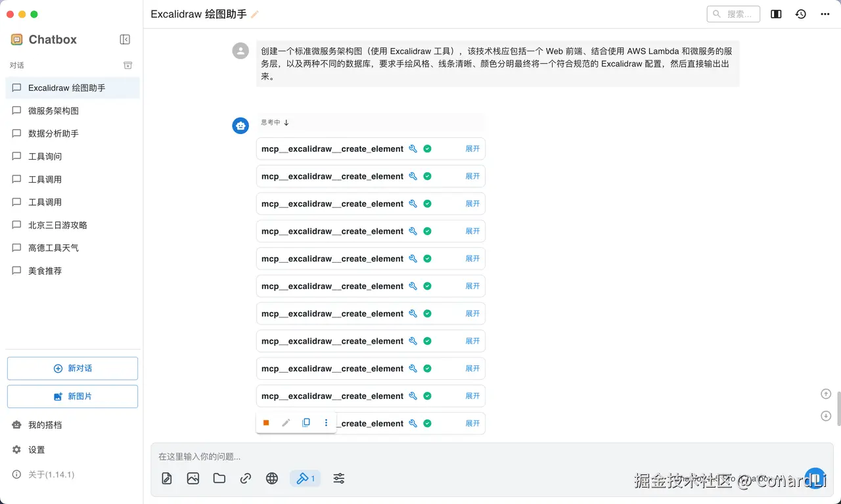This screenshot has width=841, height=504.
Task: Attach an image with the picture icon
Action: 193,478
